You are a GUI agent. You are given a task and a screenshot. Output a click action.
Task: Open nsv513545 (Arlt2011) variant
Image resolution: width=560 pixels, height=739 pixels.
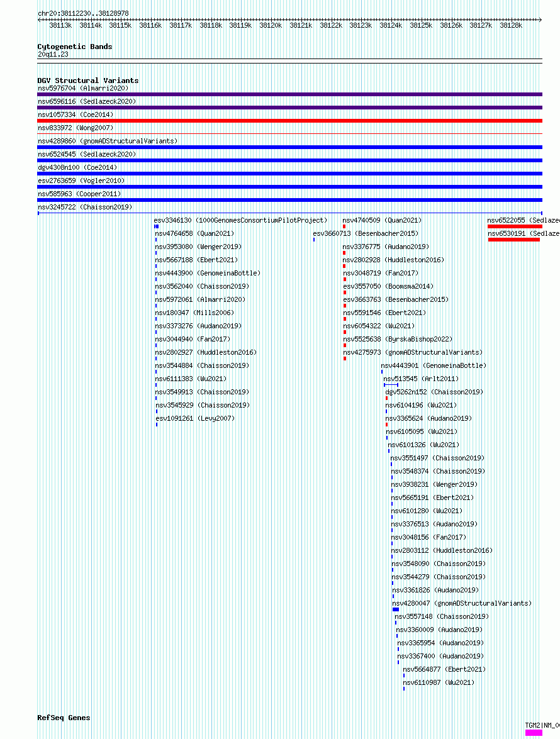click(x=421, y=379)
